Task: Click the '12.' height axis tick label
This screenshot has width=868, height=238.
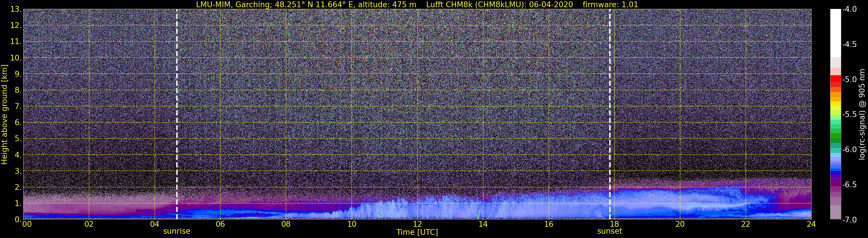Action: pos(16,25)
